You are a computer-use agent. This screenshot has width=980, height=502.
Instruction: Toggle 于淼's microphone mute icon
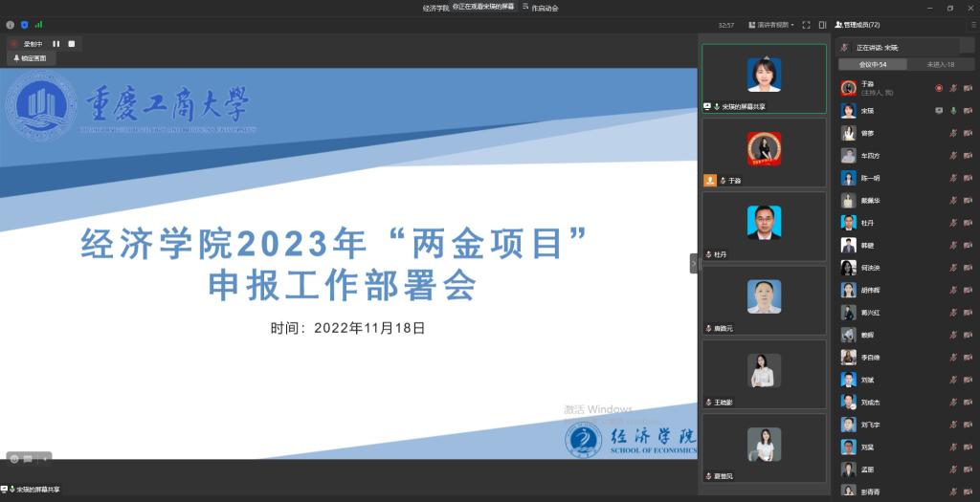[953, 88]
